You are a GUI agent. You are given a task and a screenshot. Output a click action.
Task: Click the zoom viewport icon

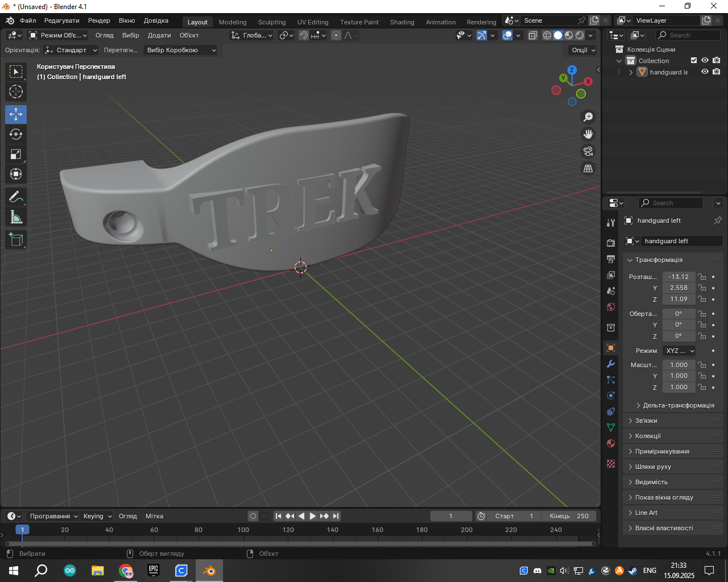[588, 117]
